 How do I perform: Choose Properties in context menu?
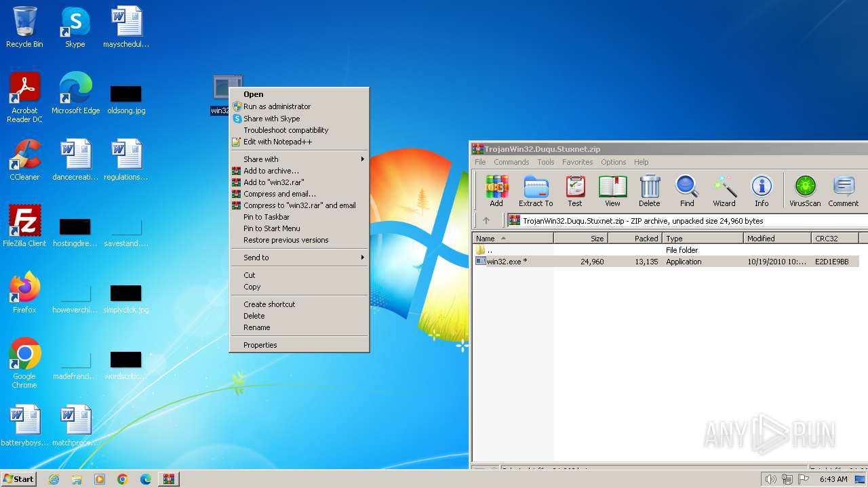pos(299,345)
